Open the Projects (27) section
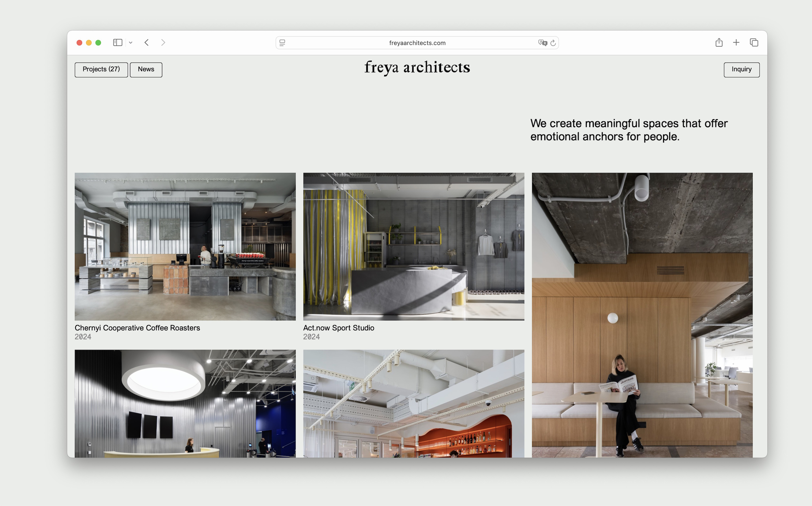This screenshot has width=812, height=506. tap(101, 70)
